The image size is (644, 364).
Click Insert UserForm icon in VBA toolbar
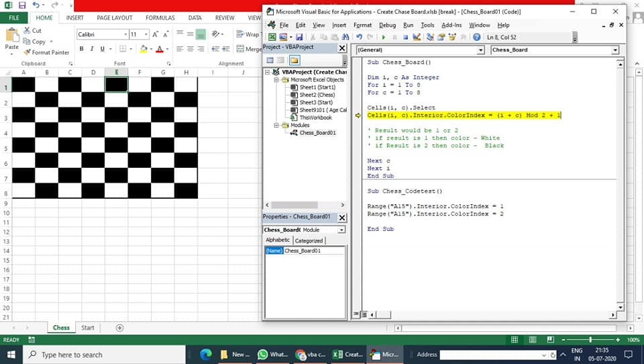[283, 37]
